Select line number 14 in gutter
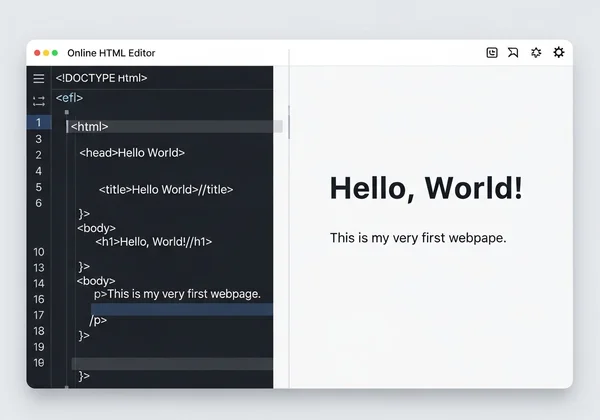This screenshot has height=420, width=600. pyautogui.click(x=39, y=283)
